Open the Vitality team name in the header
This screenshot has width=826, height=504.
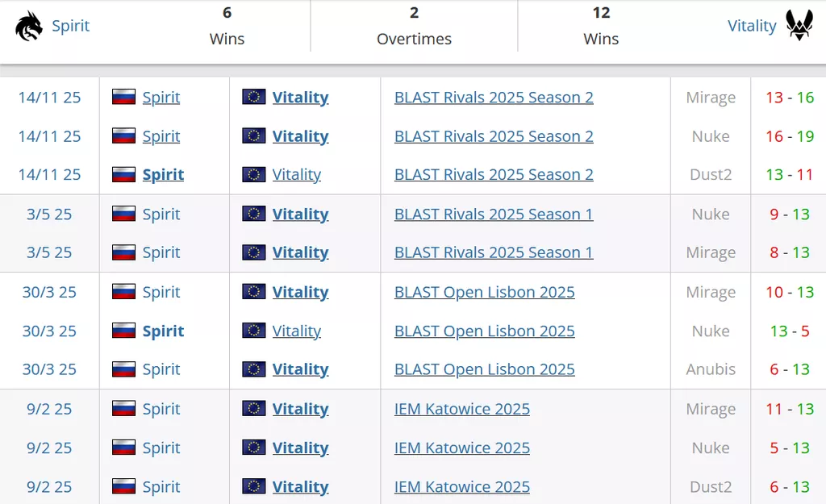click(752, 26)
